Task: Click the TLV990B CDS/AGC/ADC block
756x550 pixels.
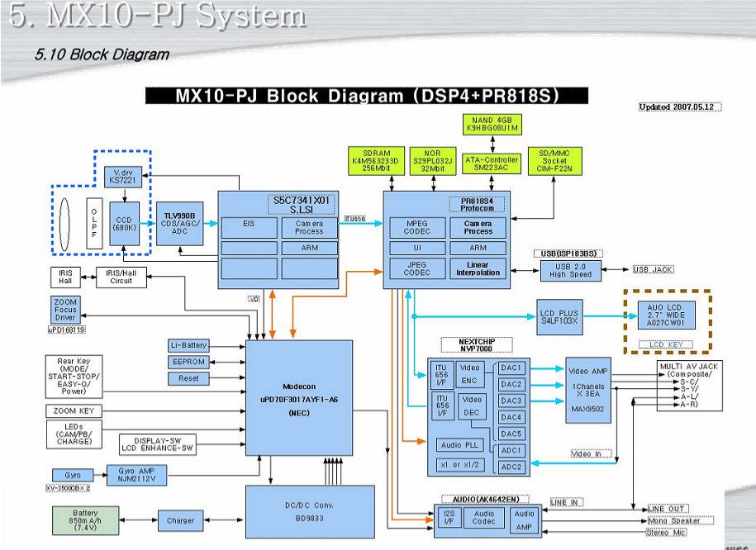Action: point(179,223)
